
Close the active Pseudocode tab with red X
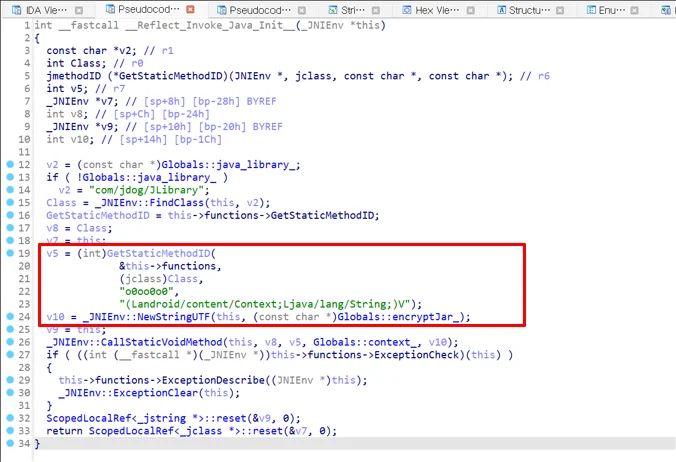pos(190,9)
